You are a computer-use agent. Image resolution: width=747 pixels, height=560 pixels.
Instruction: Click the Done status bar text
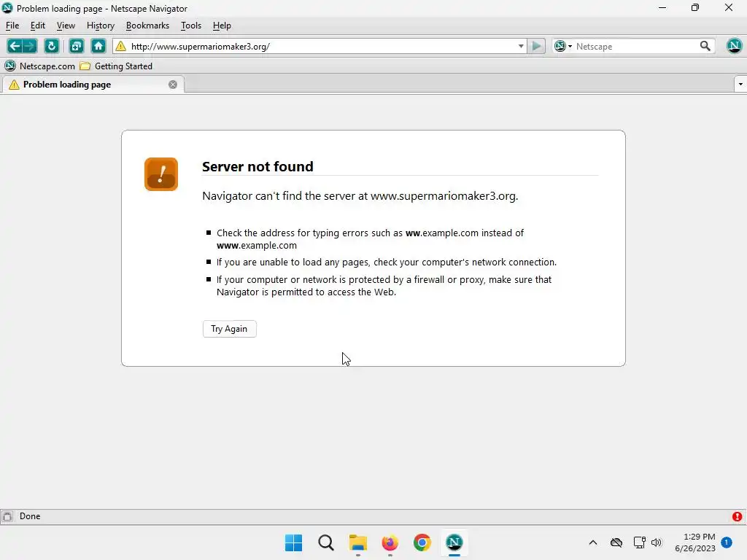[30, 516]
